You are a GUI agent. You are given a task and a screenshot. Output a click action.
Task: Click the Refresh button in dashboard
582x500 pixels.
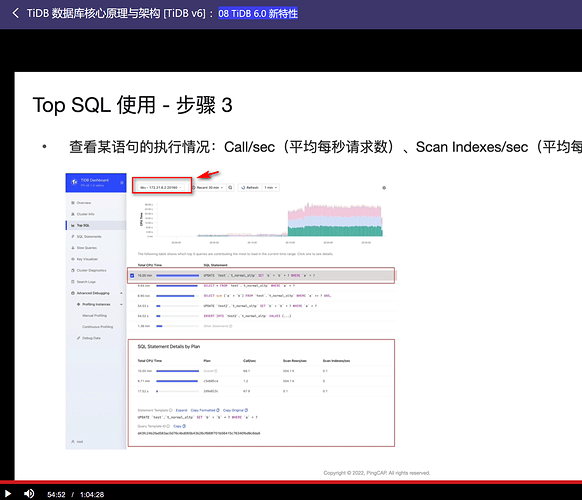[250, 187]
